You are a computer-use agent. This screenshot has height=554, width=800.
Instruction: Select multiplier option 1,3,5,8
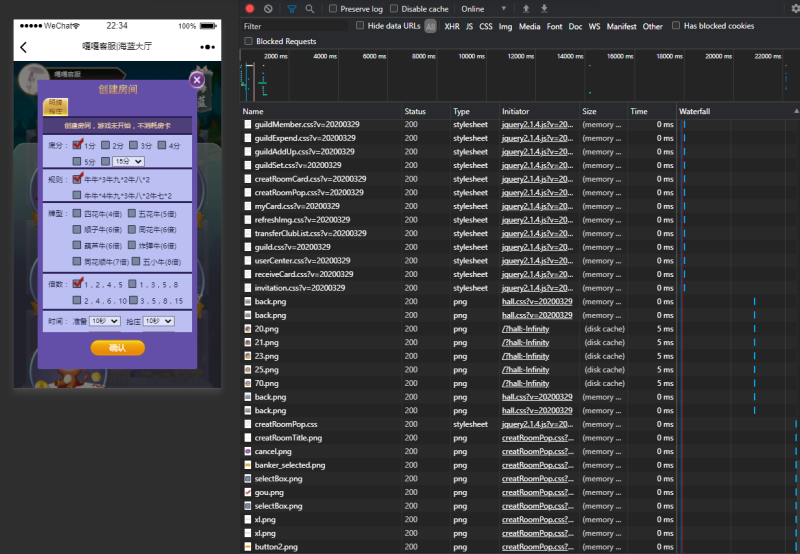click(x=133, y=284)
